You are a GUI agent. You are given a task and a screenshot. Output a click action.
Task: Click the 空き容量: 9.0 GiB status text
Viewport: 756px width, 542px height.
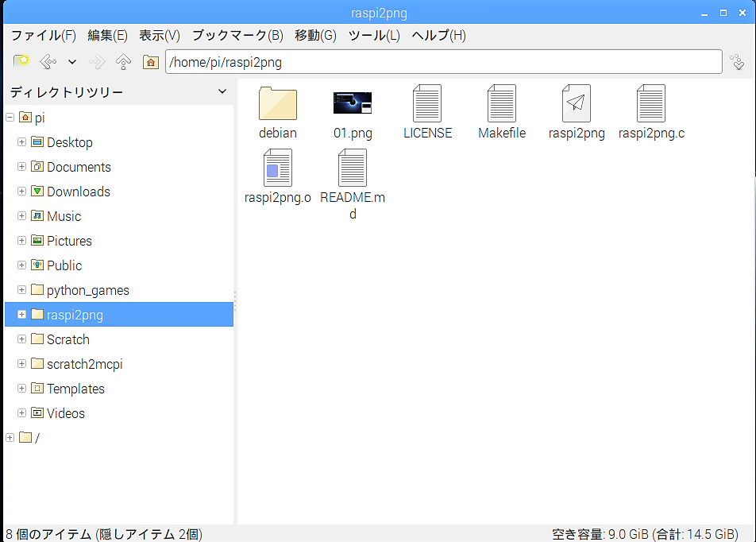pyautogui.click(x=645, y=534)
